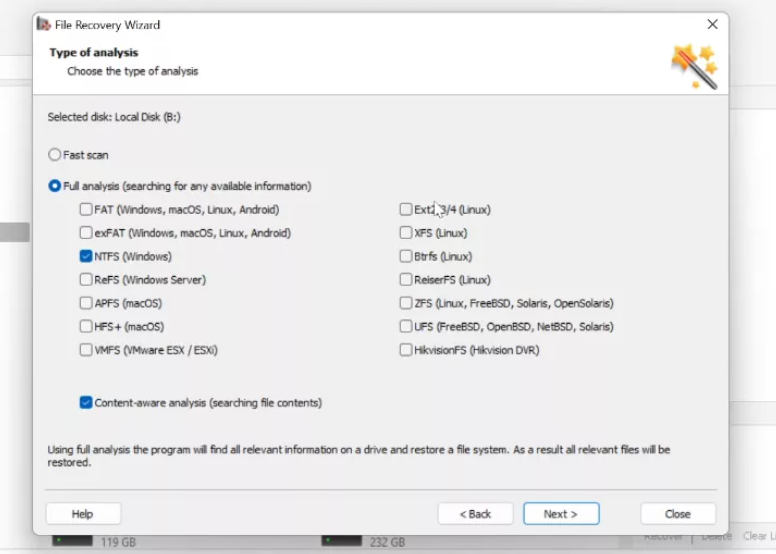Tick the ReFS (Windows Server) checkbox
This screenshot has height=554, width=776.
point(86,280)
